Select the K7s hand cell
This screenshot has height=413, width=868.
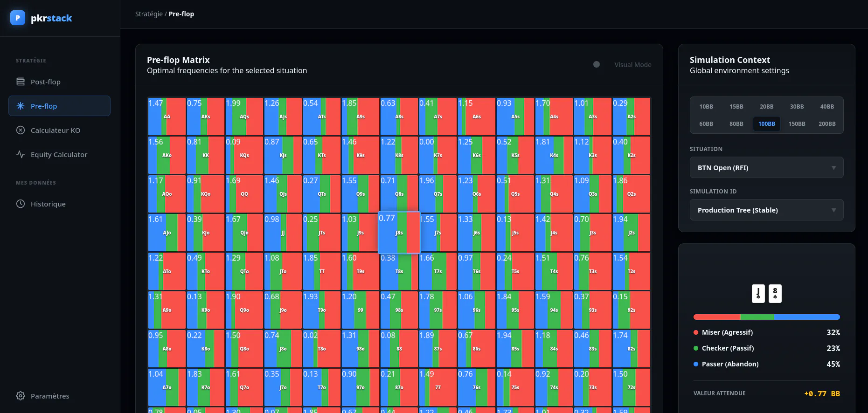[438, 155]
